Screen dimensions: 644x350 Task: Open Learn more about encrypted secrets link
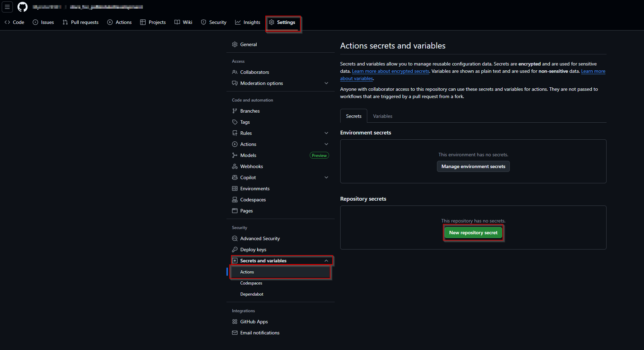point(390,71)
